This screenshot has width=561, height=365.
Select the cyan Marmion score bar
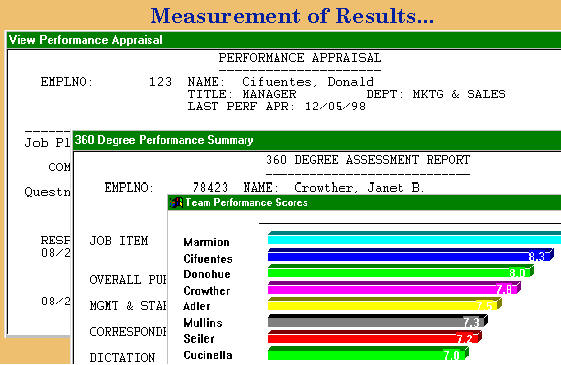coord(414,238)
